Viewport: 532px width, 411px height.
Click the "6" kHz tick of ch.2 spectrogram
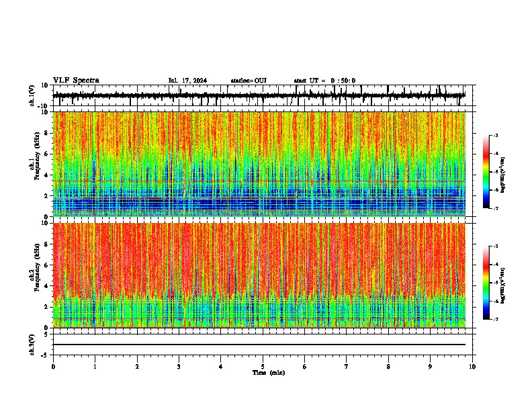coord(47,265)
